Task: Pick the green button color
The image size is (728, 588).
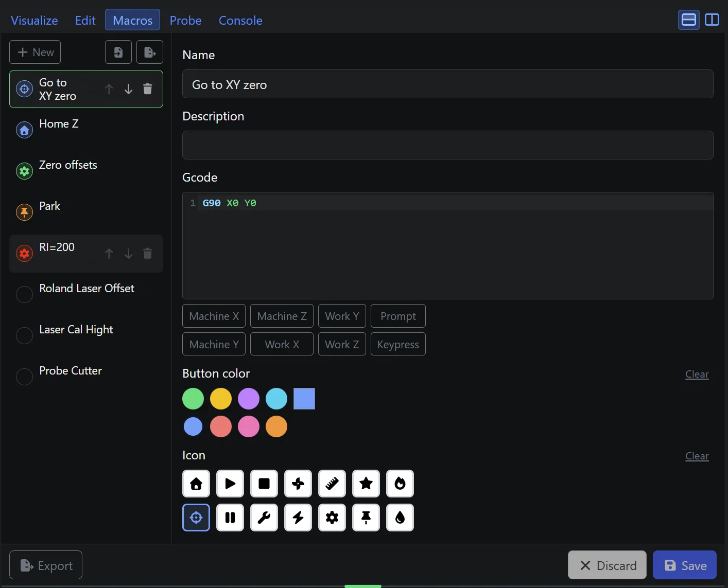Action: pos(193,399)
